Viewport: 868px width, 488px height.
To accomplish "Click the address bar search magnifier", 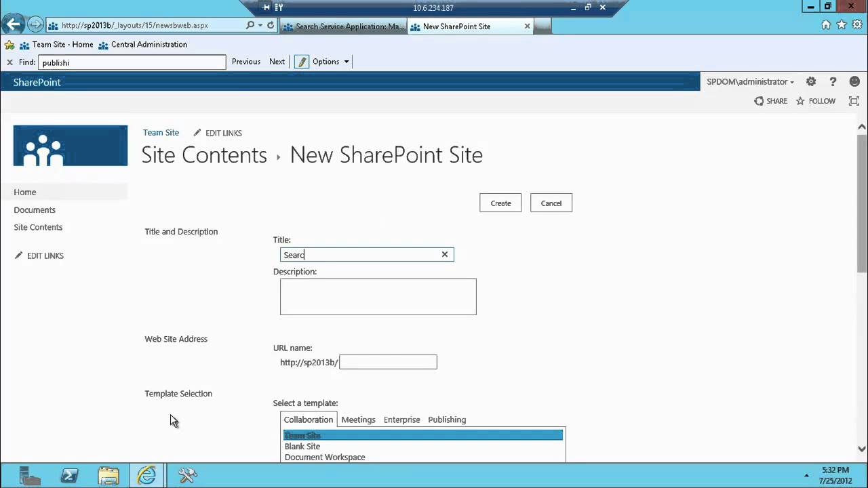I will tap(250, 25).
